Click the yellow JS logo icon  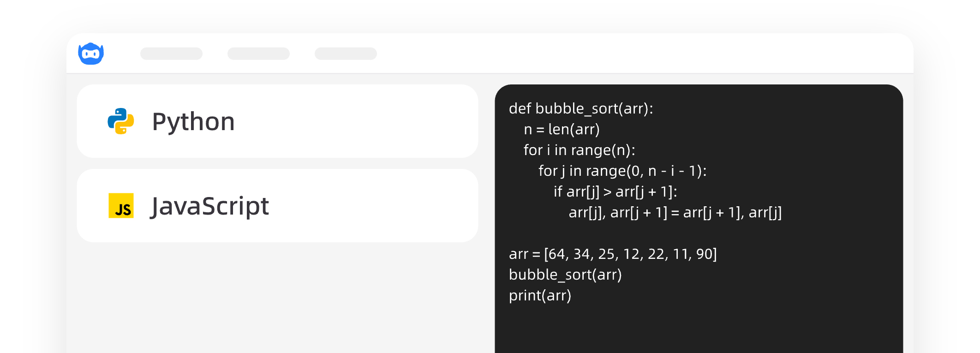click(121, 206)
